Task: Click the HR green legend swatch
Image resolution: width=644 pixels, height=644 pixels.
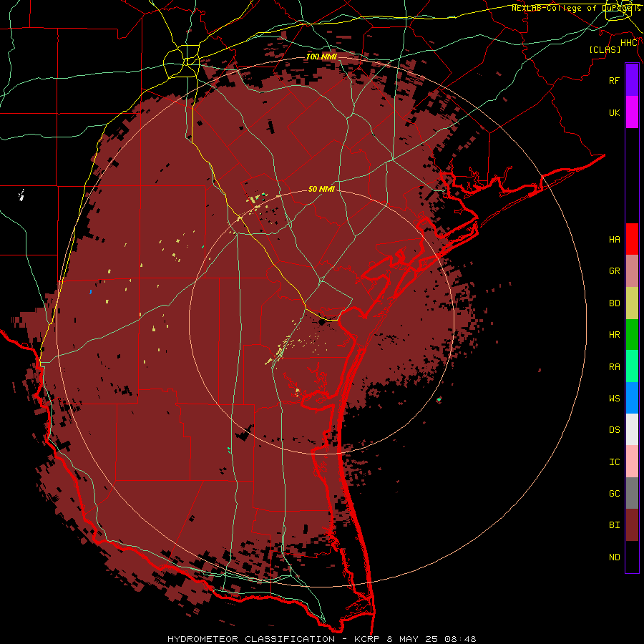Action: [632, 335]
